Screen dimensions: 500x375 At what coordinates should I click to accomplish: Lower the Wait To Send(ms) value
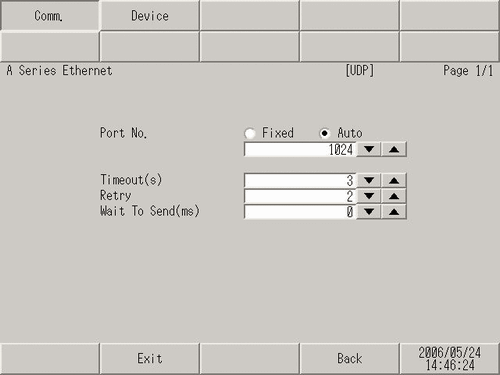pyautogui.click(x=369, y=212)
